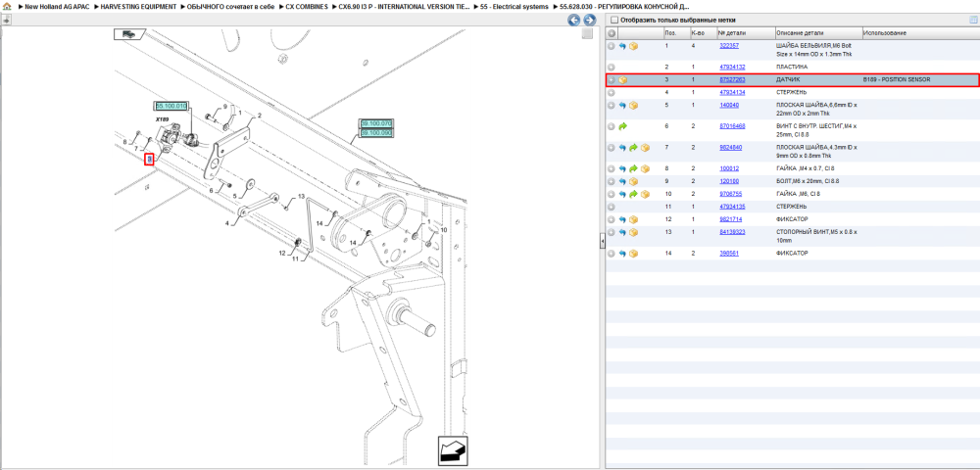Open part number 87016468 link
The image size is (980, 470).
coord(732,126)
